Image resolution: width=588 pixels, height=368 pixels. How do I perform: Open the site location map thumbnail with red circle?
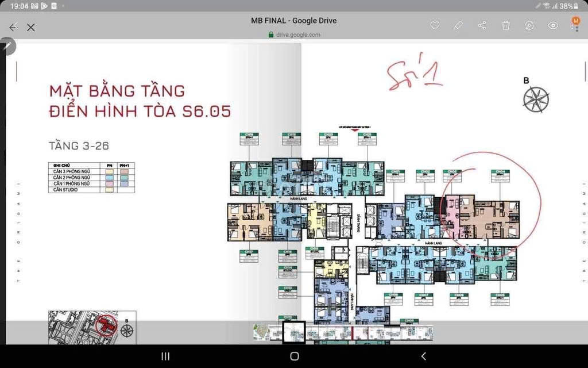click(x=92, y=327)
